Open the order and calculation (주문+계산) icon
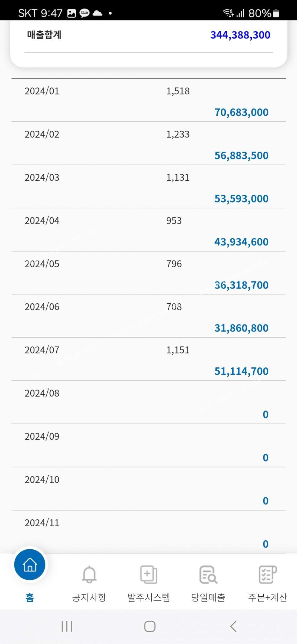The height and width of the screenshot is (644, 297). (x=268, y=574)
